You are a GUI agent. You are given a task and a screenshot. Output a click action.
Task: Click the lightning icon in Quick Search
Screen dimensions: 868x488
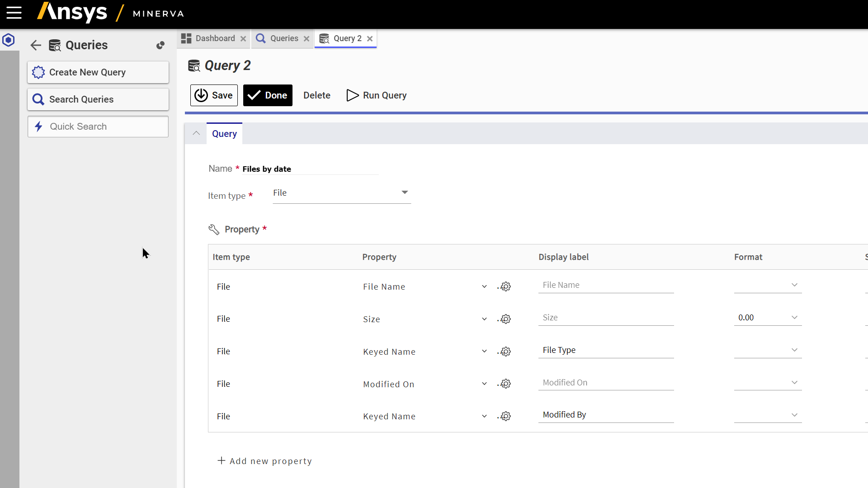coord(38,127)
